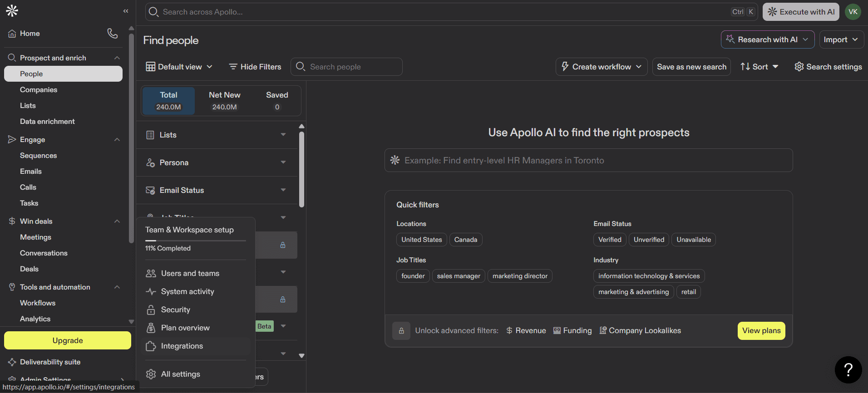Open the Create workflow dropdown

click(x=602, y=67)
